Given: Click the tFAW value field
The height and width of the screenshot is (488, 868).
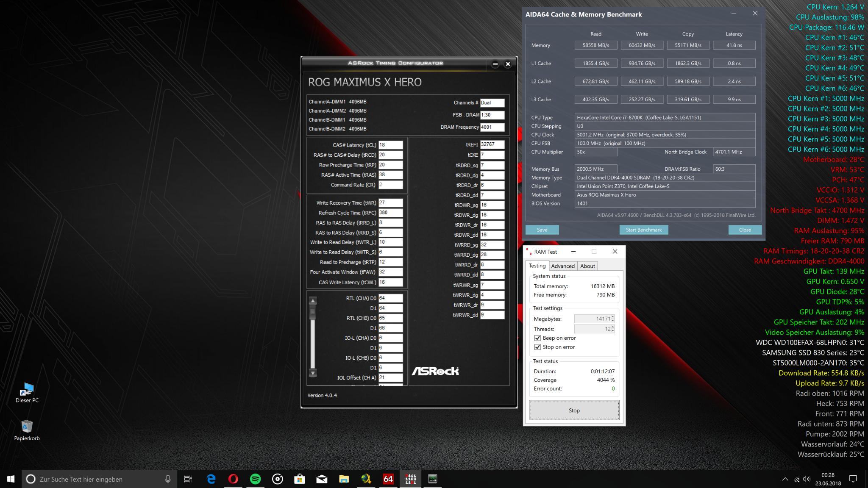Looking at the screenshot, I should [390, 272].
